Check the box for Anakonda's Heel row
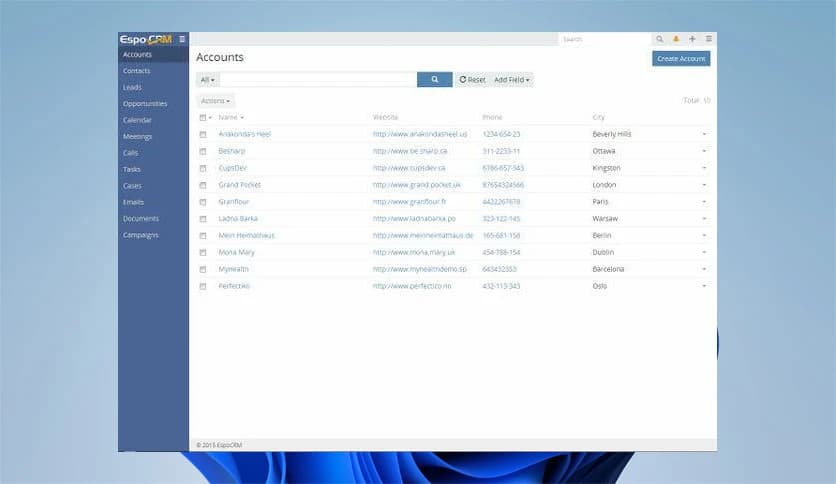Viewport: 836px width, 484px height. coord(203,134)
